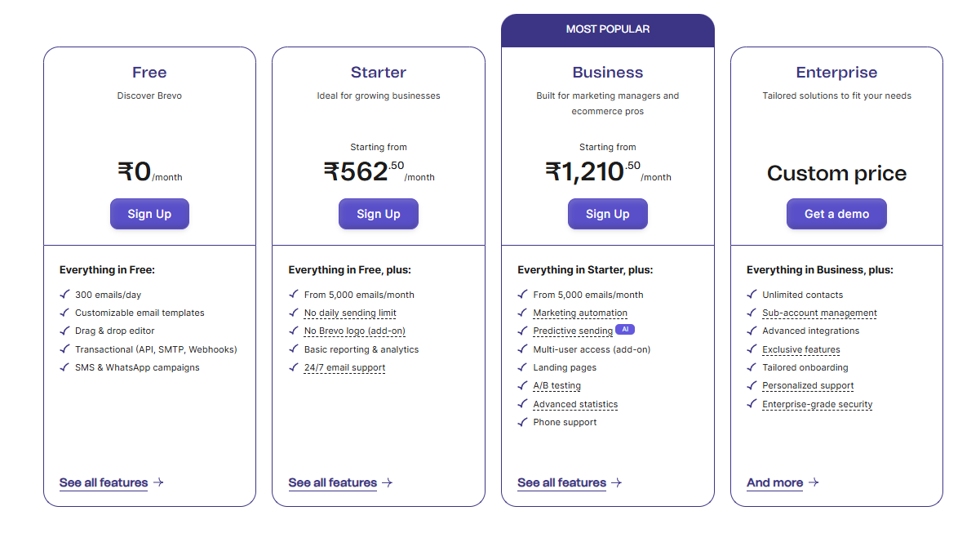Sign up for the Business plan

pos(608,214)
